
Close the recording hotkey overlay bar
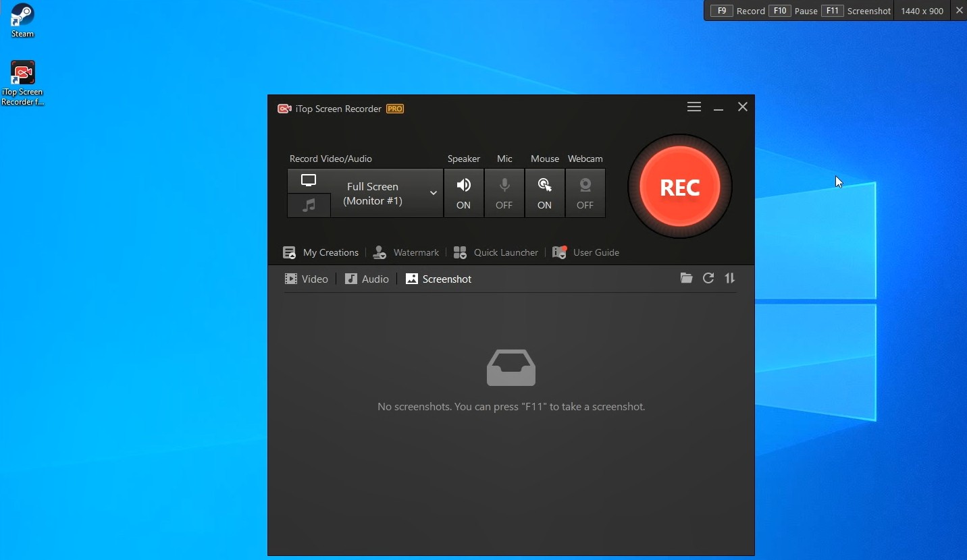pos(959,11)
